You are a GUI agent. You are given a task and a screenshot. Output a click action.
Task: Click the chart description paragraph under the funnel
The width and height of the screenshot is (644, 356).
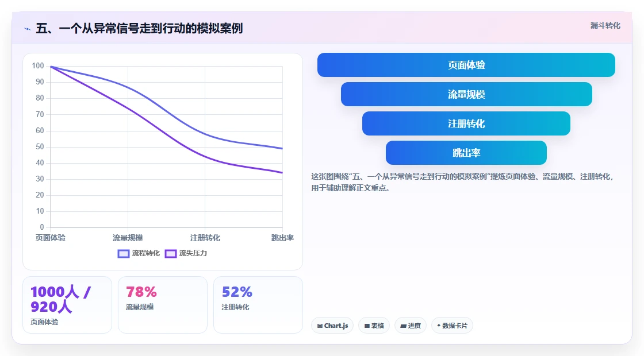462,182
